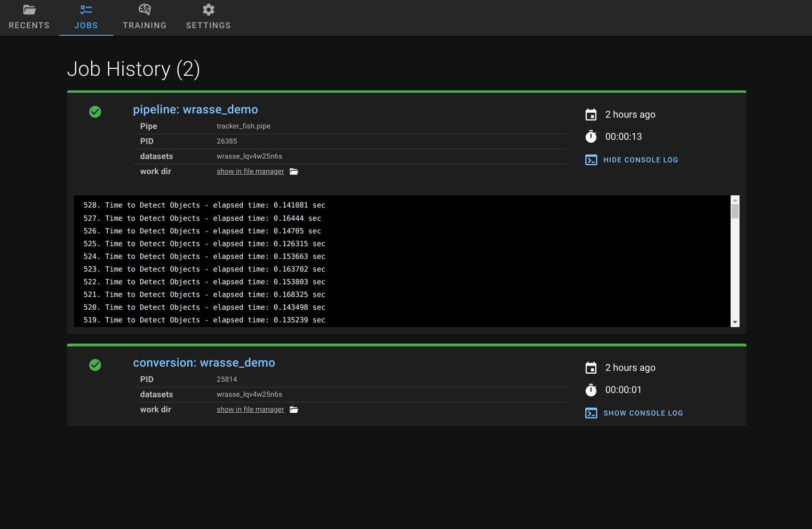
Task: Show pipeline work dir in file manager
Action: click(x=250, y=171)
